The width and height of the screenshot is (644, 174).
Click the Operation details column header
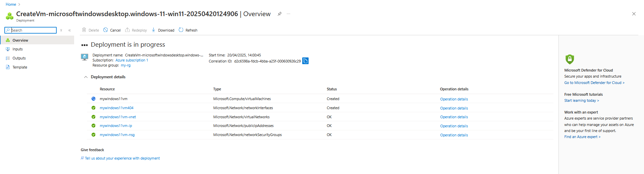pyautogui.click(x=454, y=89)
